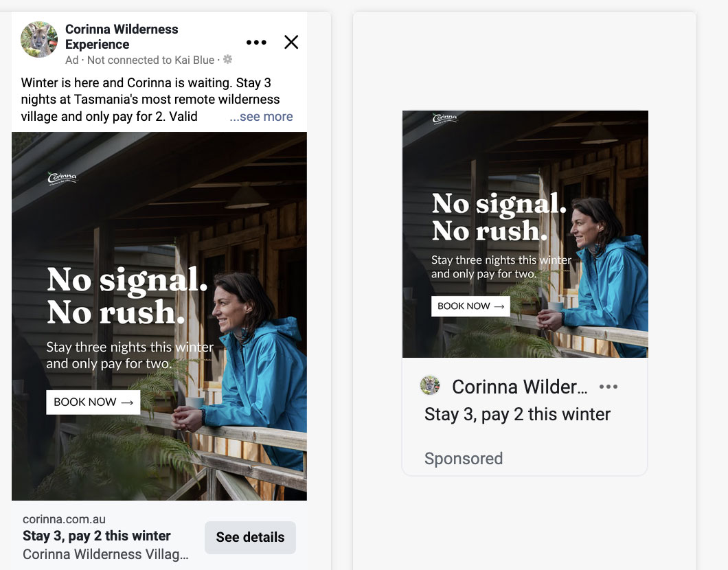
Task: Click the Corinna wallaby profile picture in the Facebook ad
Action: (39, 39)
